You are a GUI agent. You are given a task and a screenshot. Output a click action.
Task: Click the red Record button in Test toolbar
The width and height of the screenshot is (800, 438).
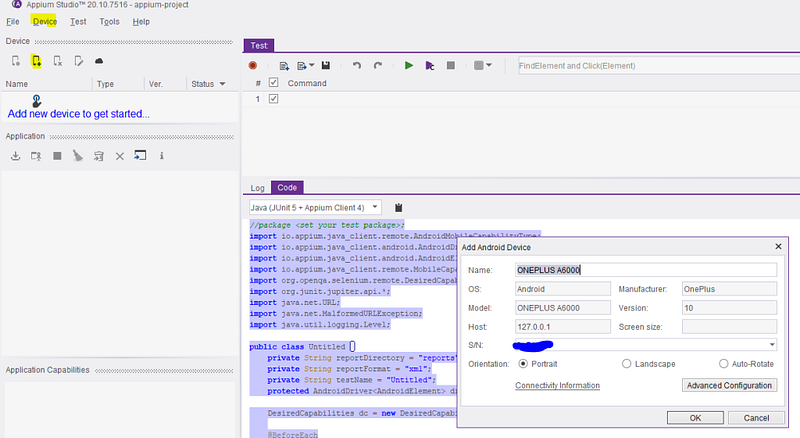click(x=253, y=65)
